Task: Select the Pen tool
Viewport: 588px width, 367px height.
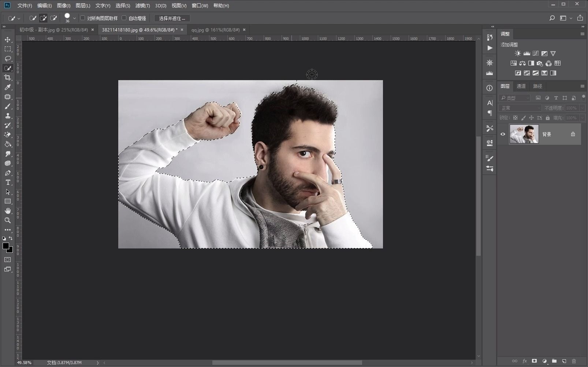Action: point(8,173)
